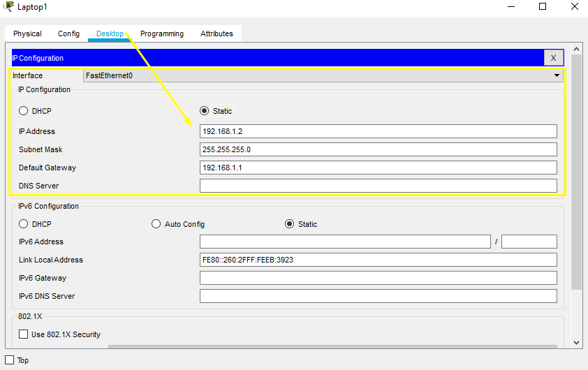Open the Programming tab

tap(162, 34)
